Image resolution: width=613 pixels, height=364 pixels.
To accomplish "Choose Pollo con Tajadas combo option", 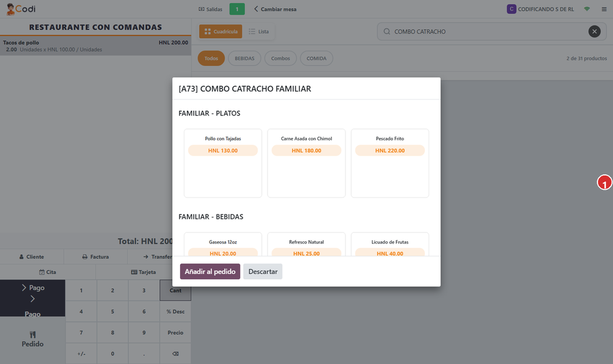I will click(223, 163).
